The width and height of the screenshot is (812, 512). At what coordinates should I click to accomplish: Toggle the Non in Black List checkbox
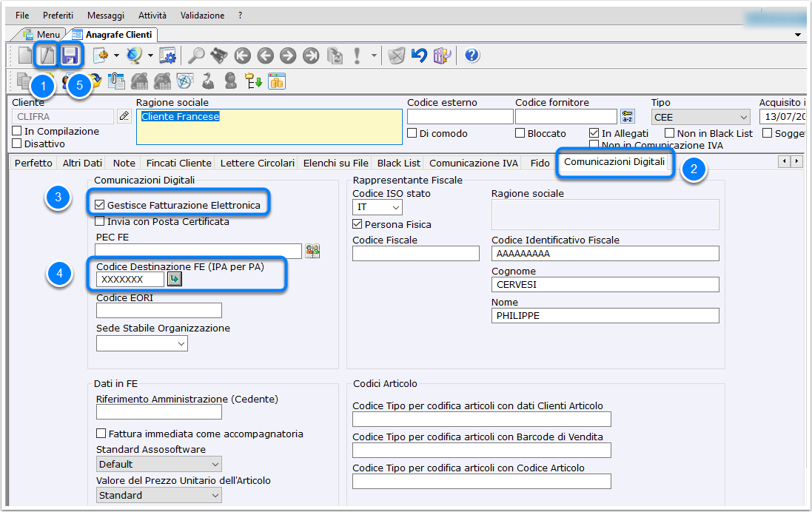670,133
